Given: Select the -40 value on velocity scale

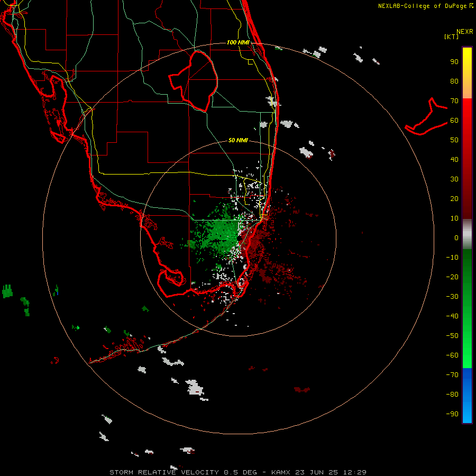Looking at the screenshot, I should [x=452, y=316].
